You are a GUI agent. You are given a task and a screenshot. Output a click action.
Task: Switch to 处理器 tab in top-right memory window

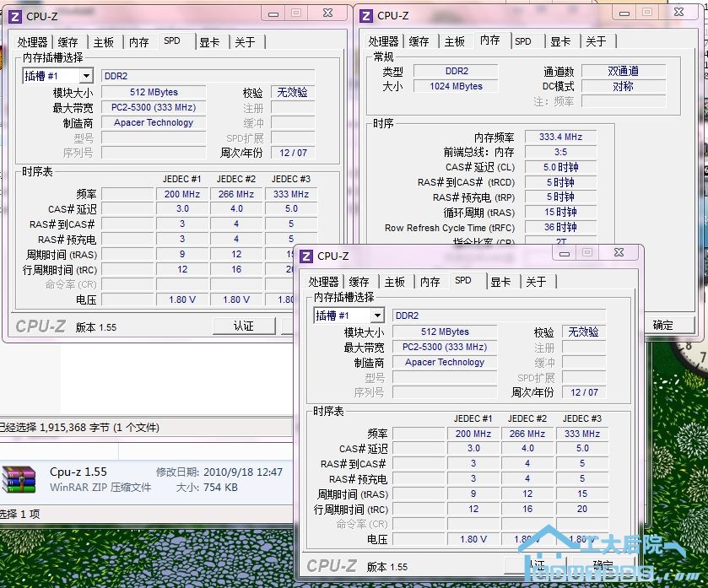[383, 41]
